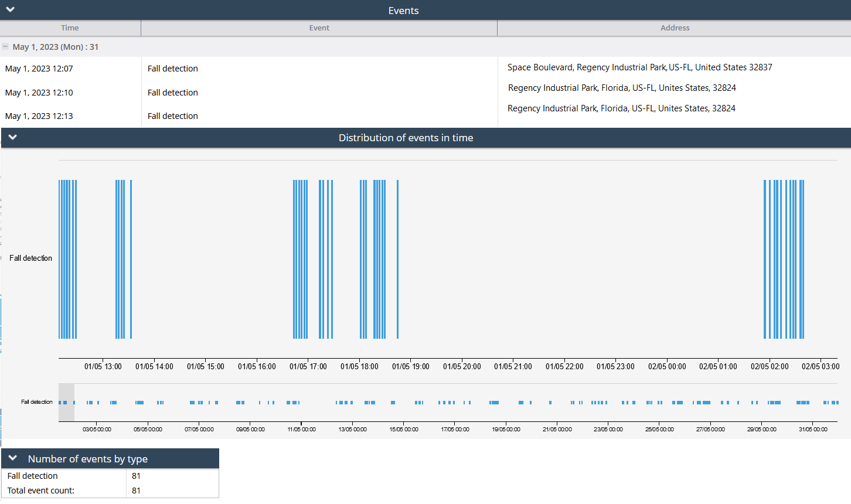Sort by the Address column header
851x504 pixels.
[x=675, y=28]
